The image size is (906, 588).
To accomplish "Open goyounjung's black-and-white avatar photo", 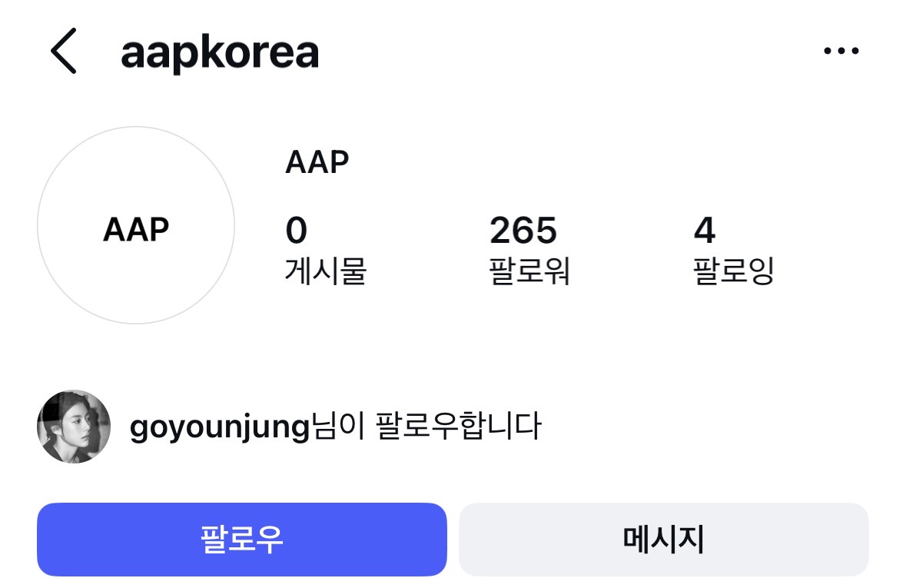I will pyautogui.click(x=74, y=427).
